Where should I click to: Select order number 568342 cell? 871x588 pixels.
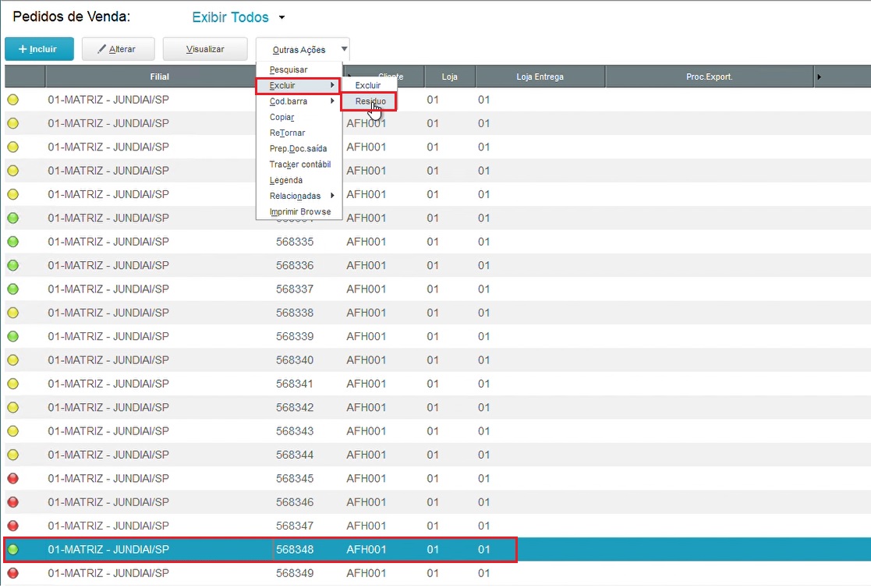[295, 407]
